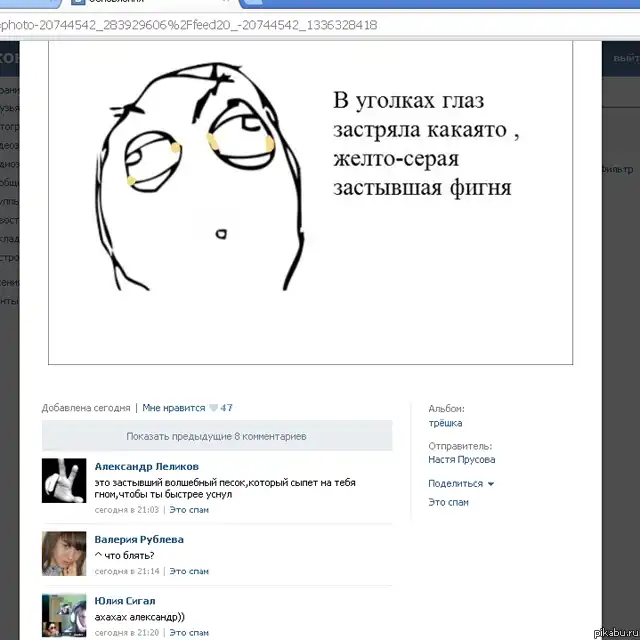The height and width of the screenshot is (640, 640).
Task: Click the Мне нравится like link
Action: tap(173, 408)
